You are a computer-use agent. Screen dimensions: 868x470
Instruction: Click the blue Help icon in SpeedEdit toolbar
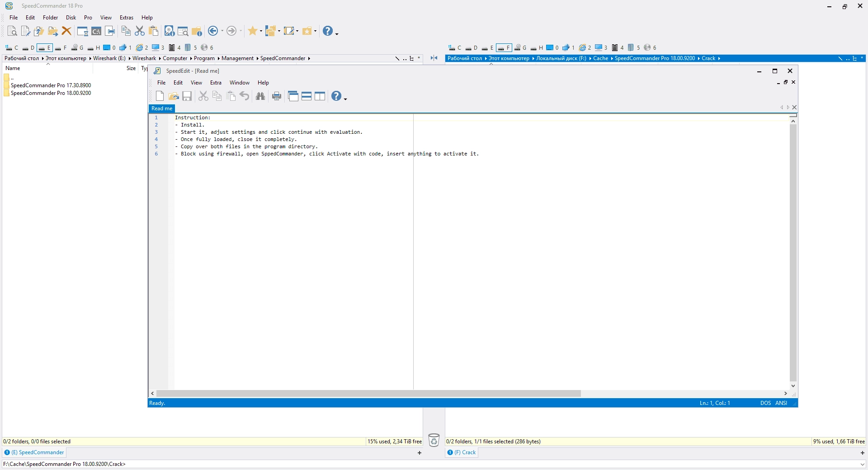click(x=336, y=96)
